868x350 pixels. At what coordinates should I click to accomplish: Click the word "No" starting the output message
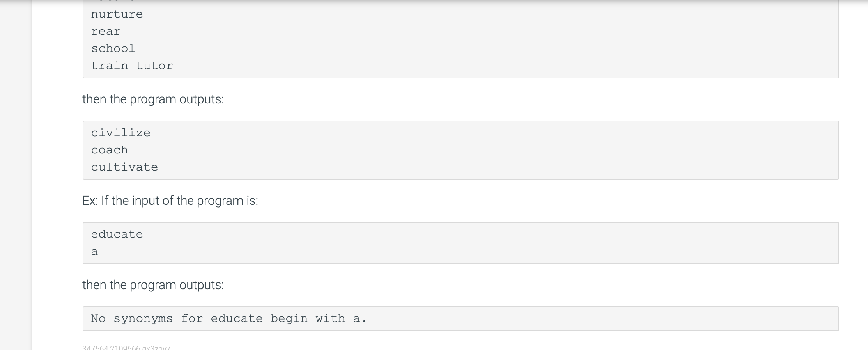coord(98,319)
